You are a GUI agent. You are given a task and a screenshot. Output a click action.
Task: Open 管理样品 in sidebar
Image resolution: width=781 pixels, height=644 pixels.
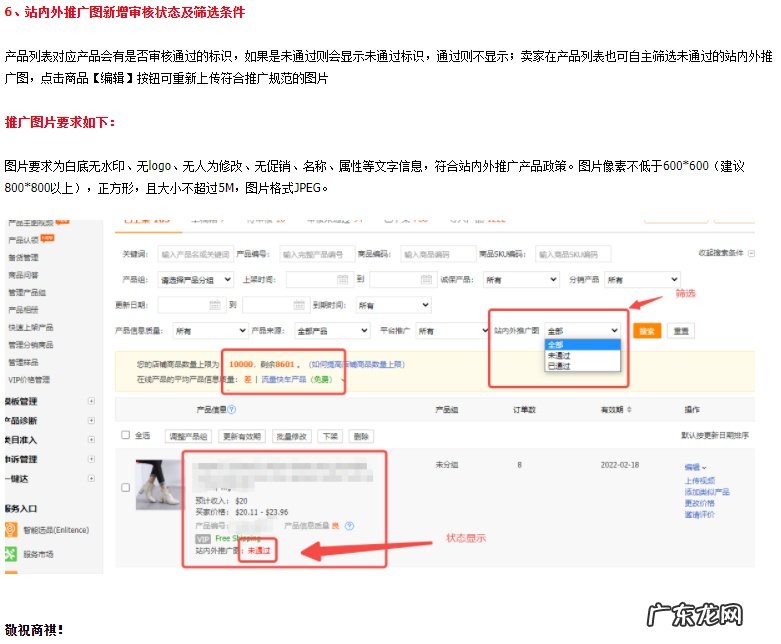pyautogui.click(x=23, y=362)
